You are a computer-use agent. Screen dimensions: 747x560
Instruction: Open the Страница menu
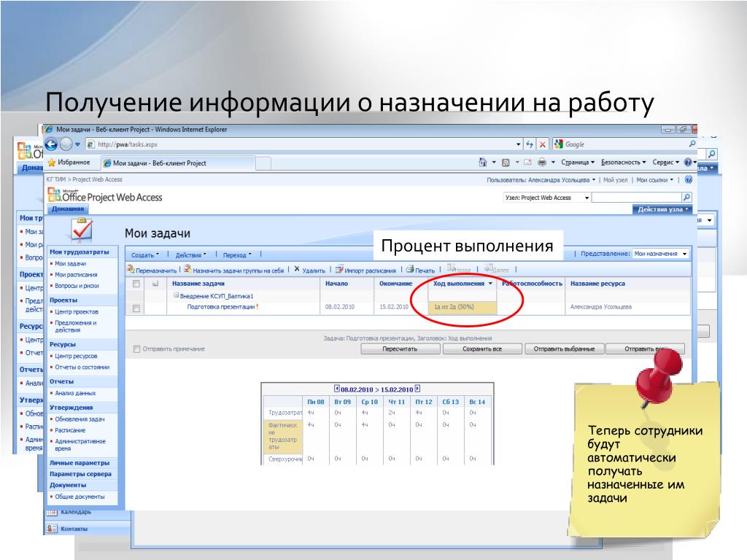pyautogui.click(x=578, y=163)
